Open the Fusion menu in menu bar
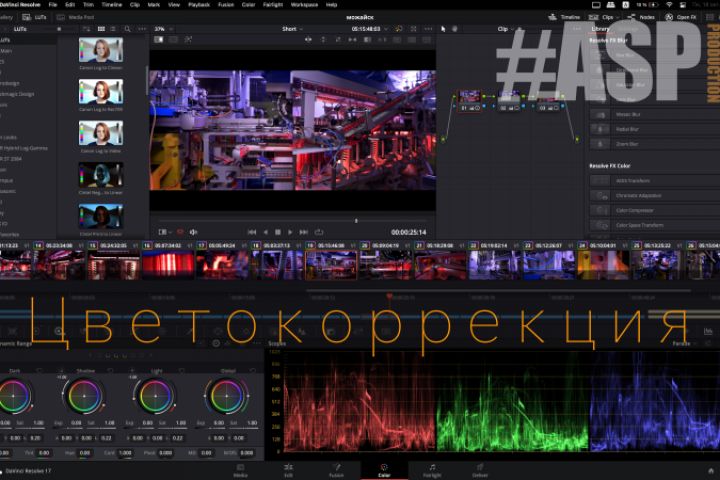The image size is (720, 480). (225, 5)
